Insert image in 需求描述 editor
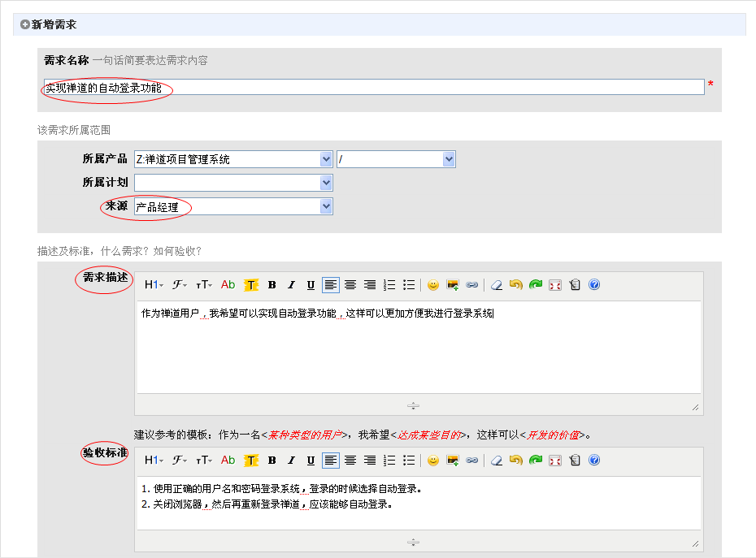 coord(452,285)
